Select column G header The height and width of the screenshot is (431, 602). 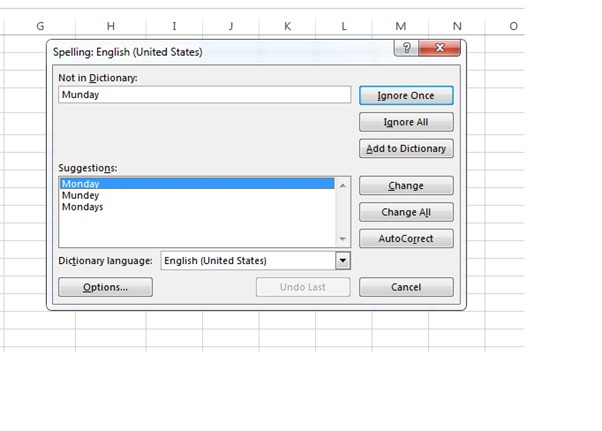click(40, 26)
